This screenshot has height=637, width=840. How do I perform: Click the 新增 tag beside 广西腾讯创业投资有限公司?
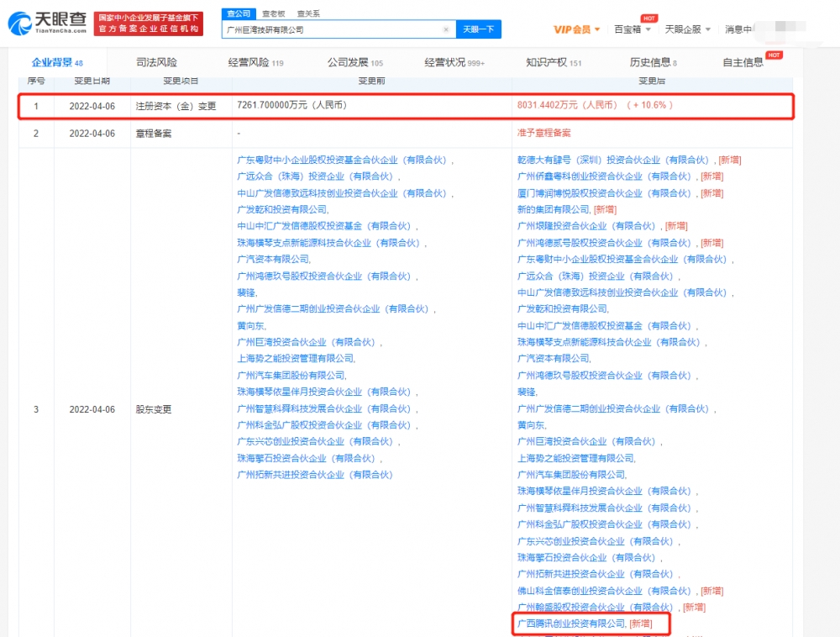tap(641, 624)
